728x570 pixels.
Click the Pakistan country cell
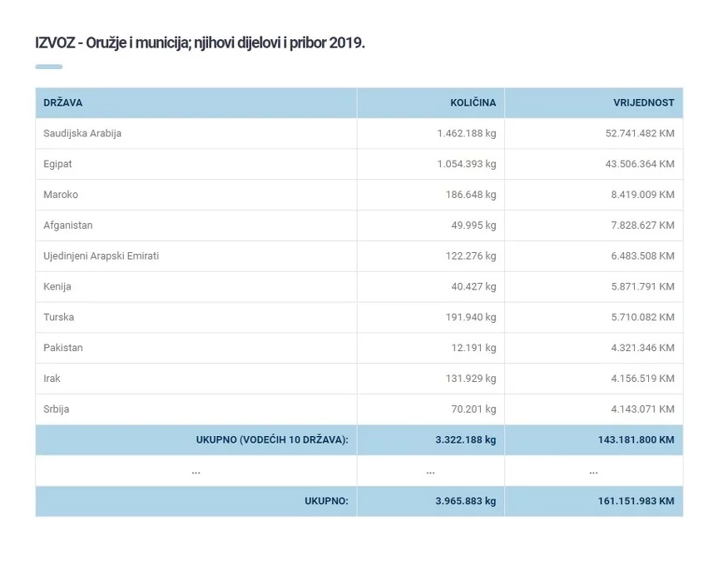63,348
